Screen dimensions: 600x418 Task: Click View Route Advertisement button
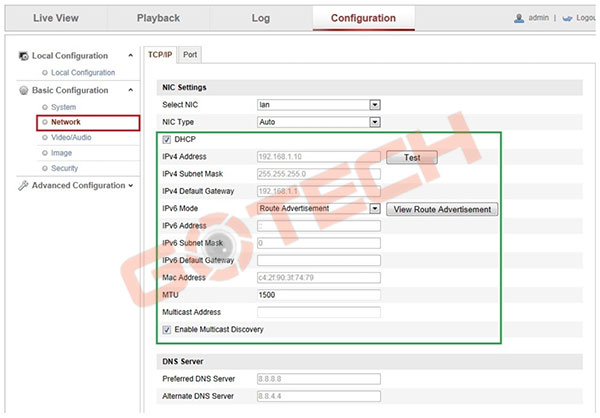pos(442,210)
